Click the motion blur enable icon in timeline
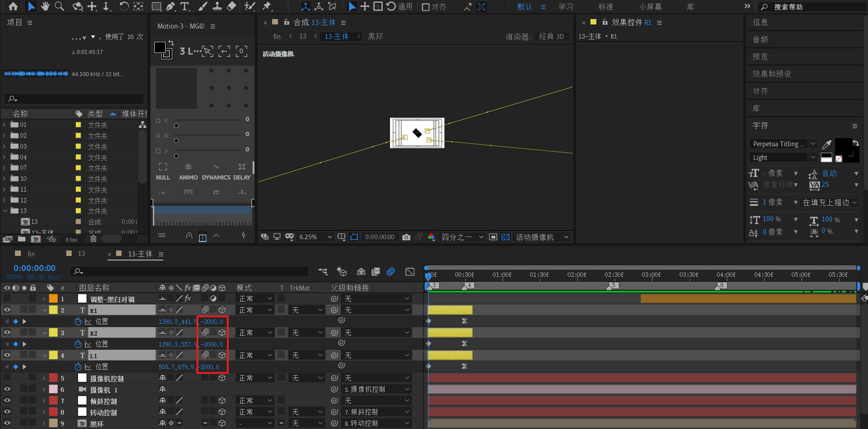 tap(390, 271)
